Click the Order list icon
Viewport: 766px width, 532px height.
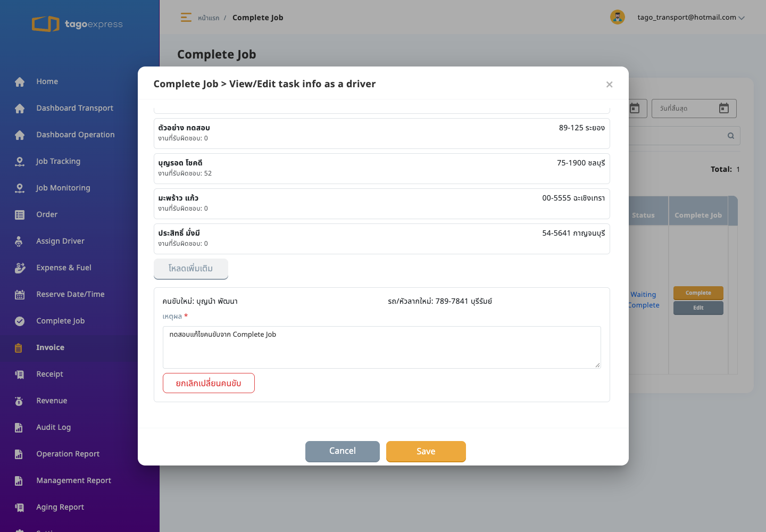20,214
